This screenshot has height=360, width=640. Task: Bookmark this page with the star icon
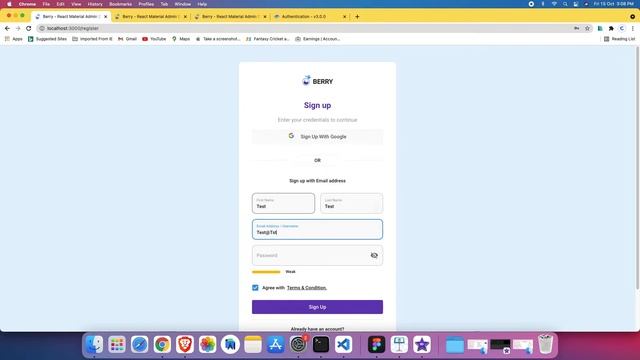tap(587, 28)
